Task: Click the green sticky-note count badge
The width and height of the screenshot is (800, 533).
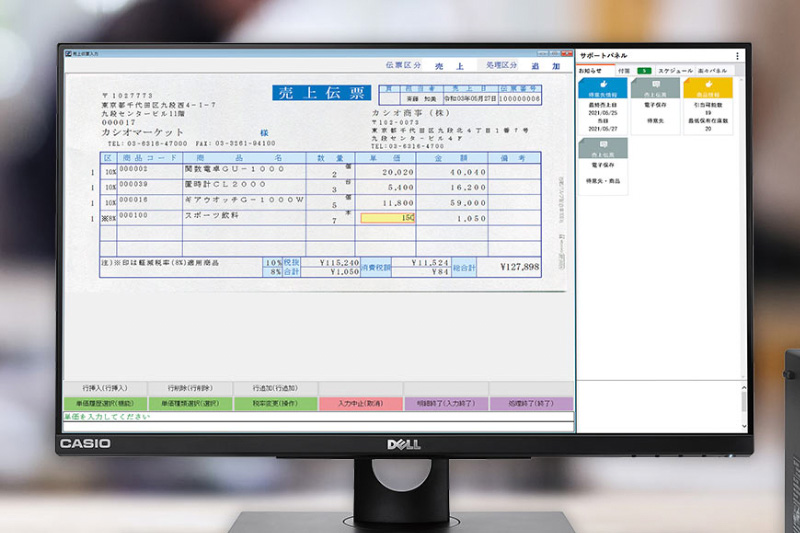Action: (x=644, y=71)
